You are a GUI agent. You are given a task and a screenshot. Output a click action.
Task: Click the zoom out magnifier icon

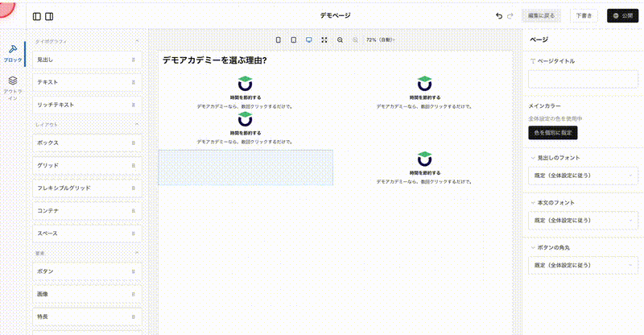pos(340,40)
